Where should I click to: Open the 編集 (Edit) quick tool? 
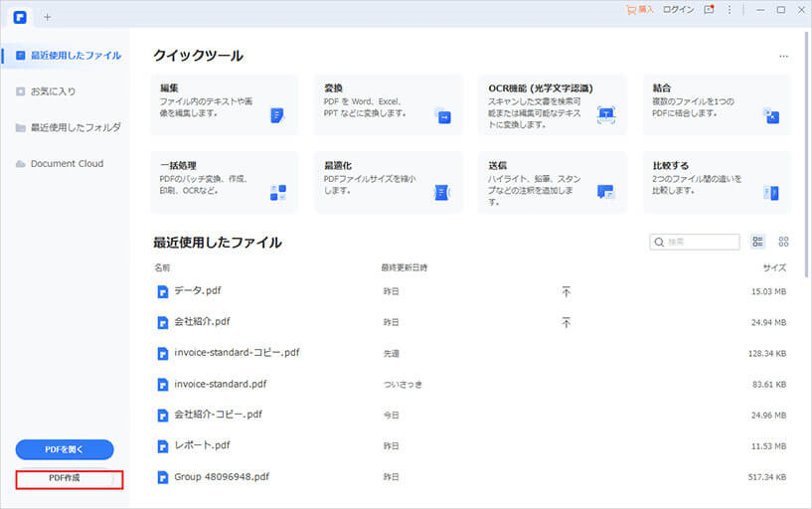click(x=224, y=103)
